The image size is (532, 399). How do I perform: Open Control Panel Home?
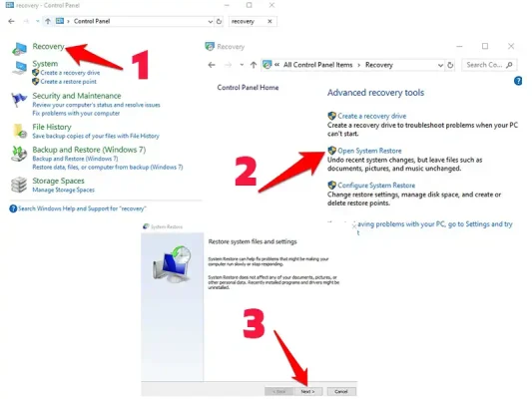(x=248, y=88)
